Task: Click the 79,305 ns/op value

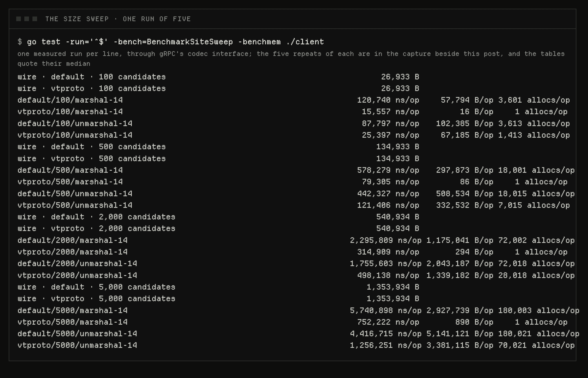Action: 390,182
